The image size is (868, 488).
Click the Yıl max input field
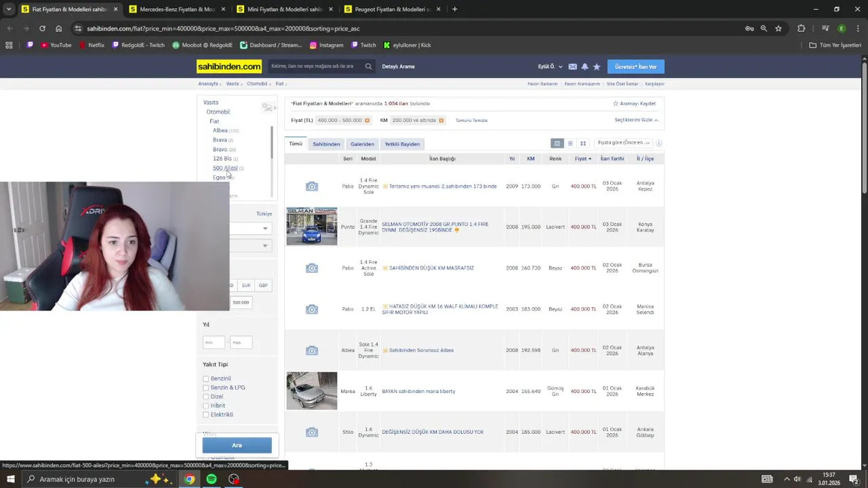pos(241,342)
